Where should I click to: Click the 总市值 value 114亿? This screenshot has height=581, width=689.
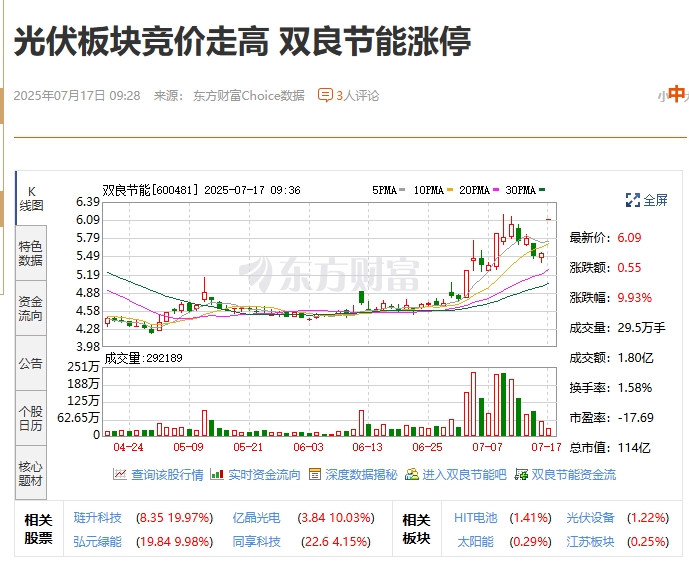pos(634,448)
